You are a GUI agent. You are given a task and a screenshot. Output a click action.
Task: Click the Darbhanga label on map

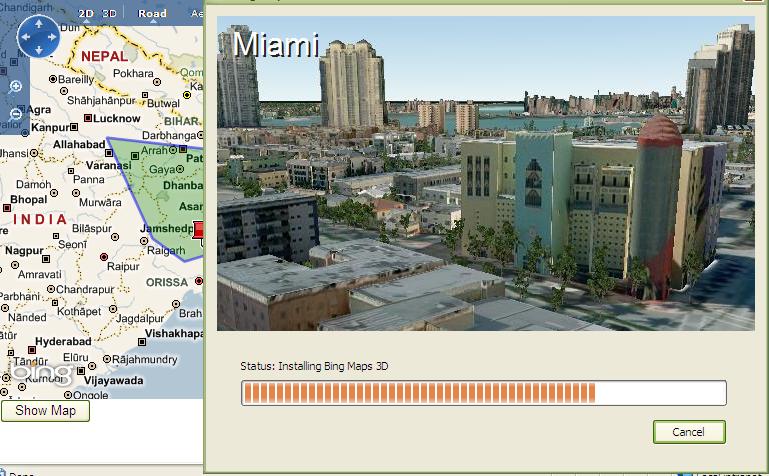(169, 135)
